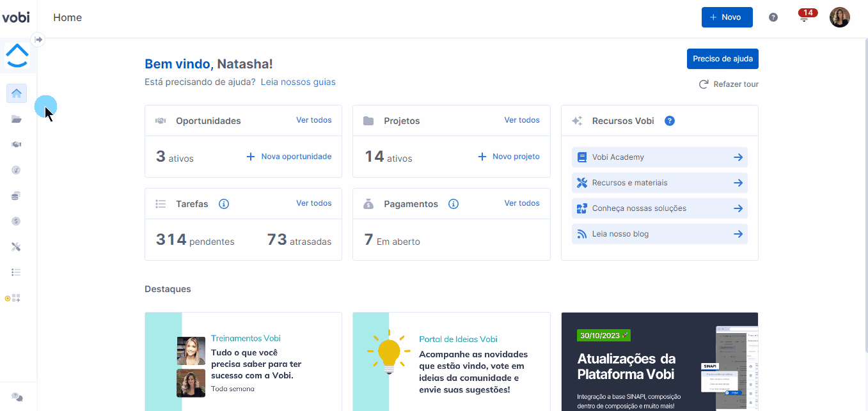Open the projects folder icon in sidebar

17,119
